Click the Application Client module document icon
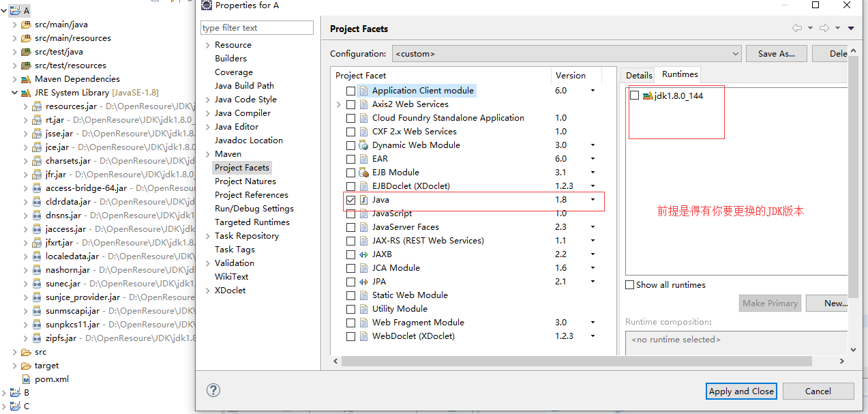Image resolution: width=868 pixels, height=414 pixels. (364, 91)
